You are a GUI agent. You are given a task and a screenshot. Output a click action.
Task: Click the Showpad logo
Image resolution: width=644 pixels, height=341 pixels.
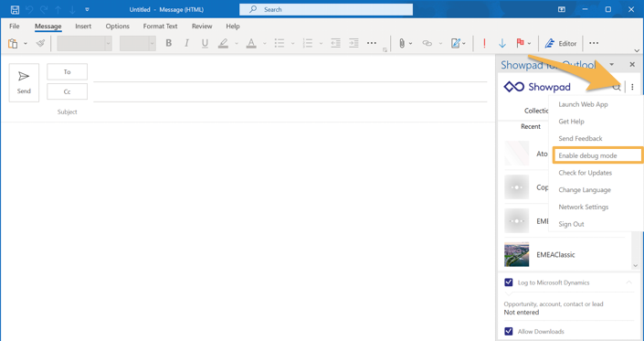537,87
